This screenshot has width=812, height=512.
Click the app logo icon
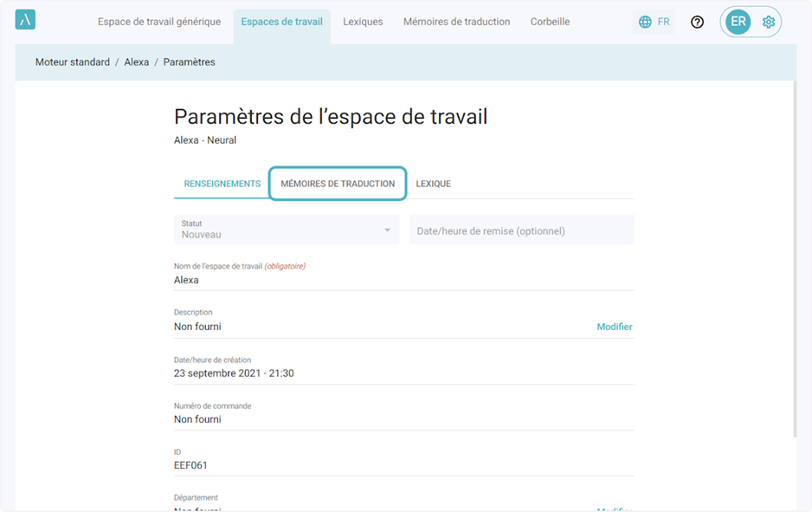(x=25, y=21)
